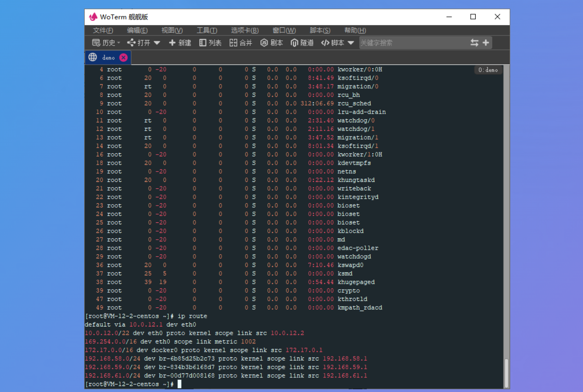
Task: Click the 隧道 tunnel button
Action: (302, 43)
